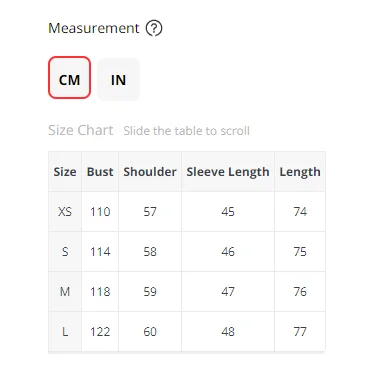This screenshot has width=370, height=388.
Task: Click the L bust value 122
Action: pos(100,332)
